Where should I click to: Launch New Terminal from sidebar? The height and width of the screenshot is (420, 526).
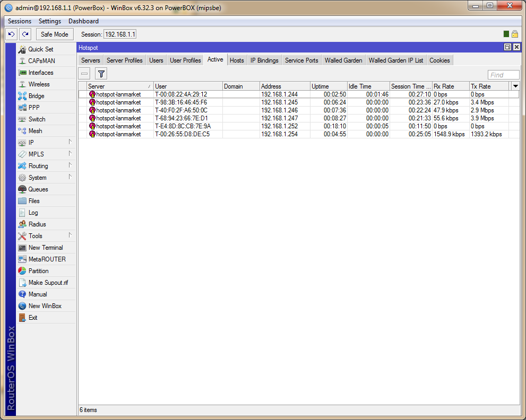click(45, 248)
